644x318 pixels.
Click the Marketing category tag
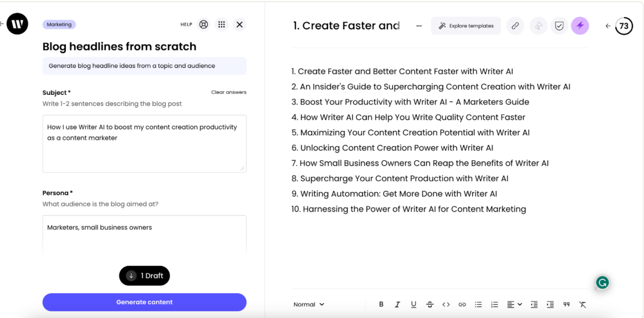pyautogui.click(x=59, y=24)
